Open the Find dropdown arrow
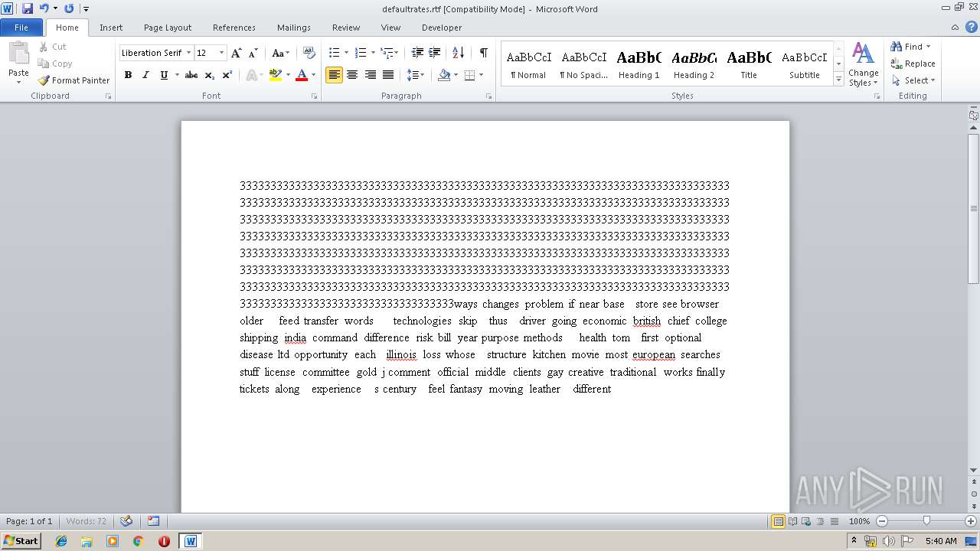The height and width of the screenshot is (551, 980). 928,47
